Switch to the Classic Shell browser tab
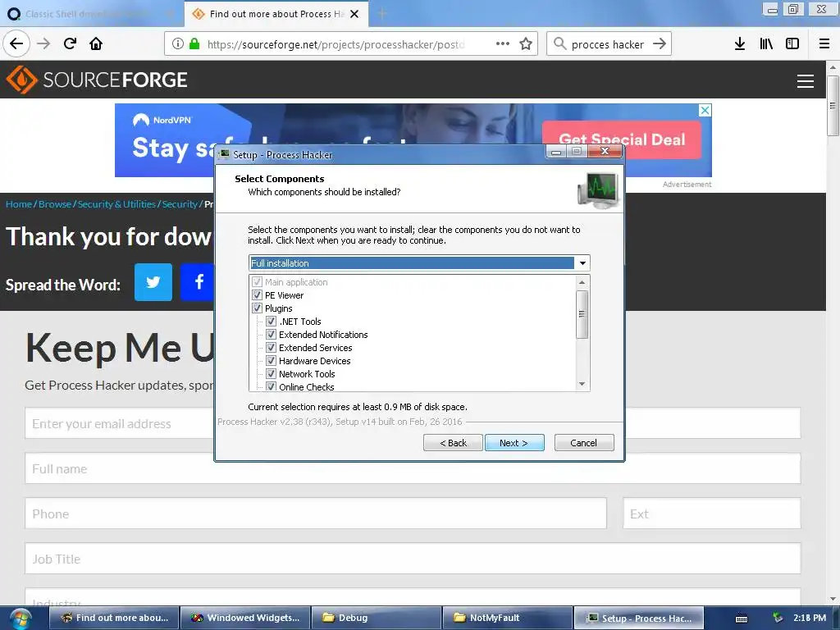Image resolution: width=840 pixels, height=630 pixels. [91, 14]
